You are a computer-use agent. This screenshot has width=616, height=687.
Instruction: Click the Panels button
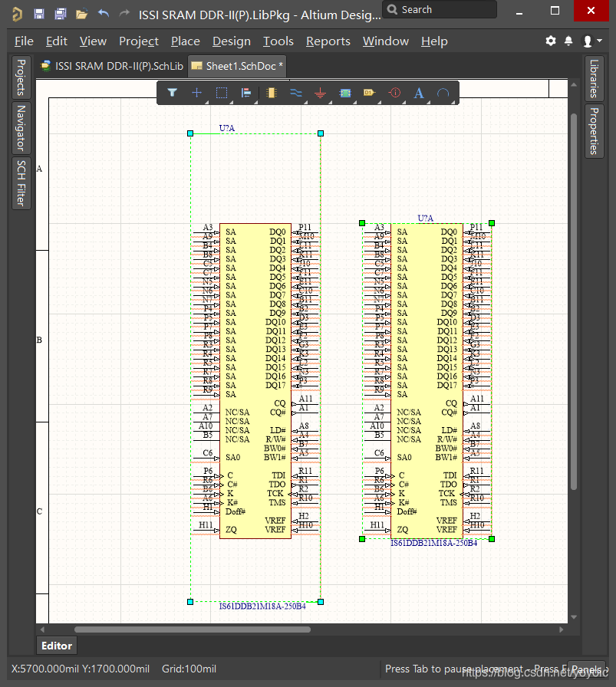tap(586, 669)
